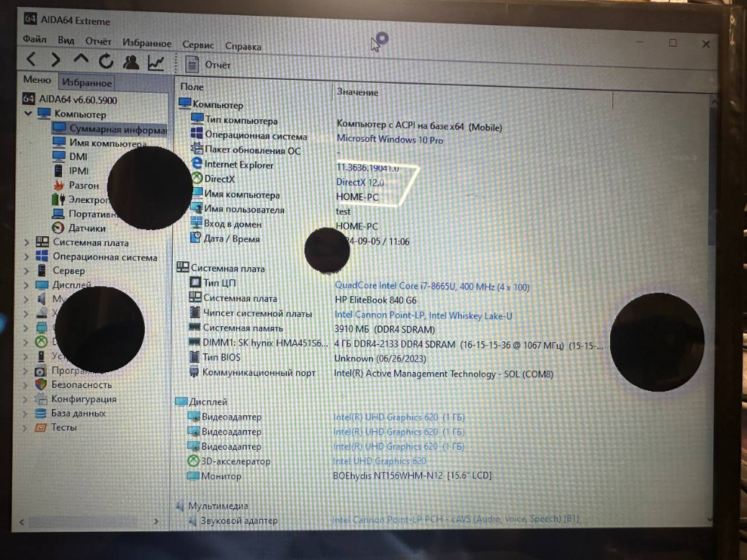Open the graph chart icon in the toolbar

pos(156,63)
